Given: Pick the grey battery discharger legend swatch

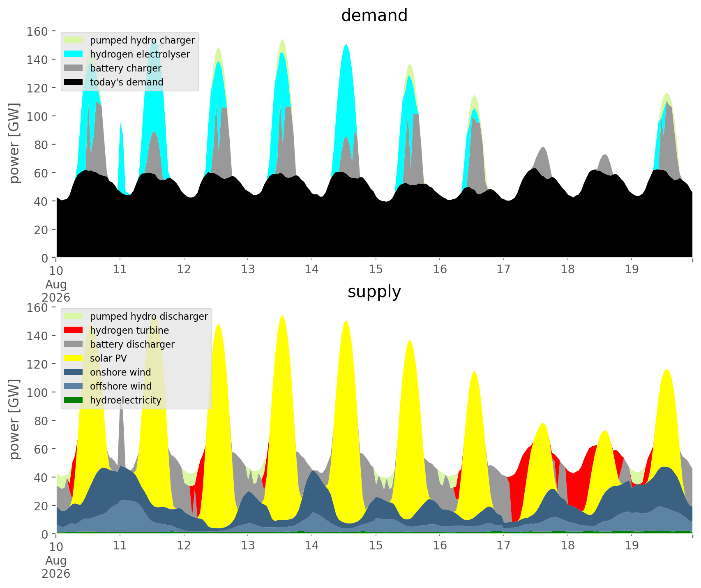Looking at the screenshot, I should coord(74,344).
